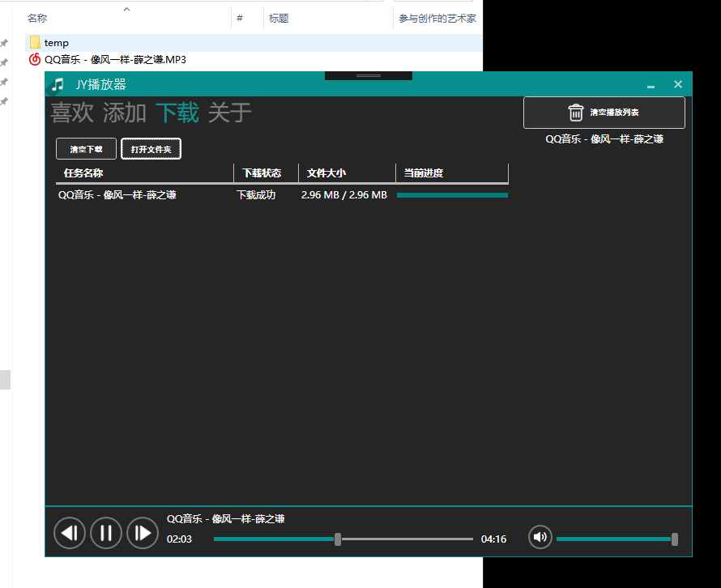Close the JY播放器 window
This screenshot has height=588, width=721.
[x=678, y=84]
